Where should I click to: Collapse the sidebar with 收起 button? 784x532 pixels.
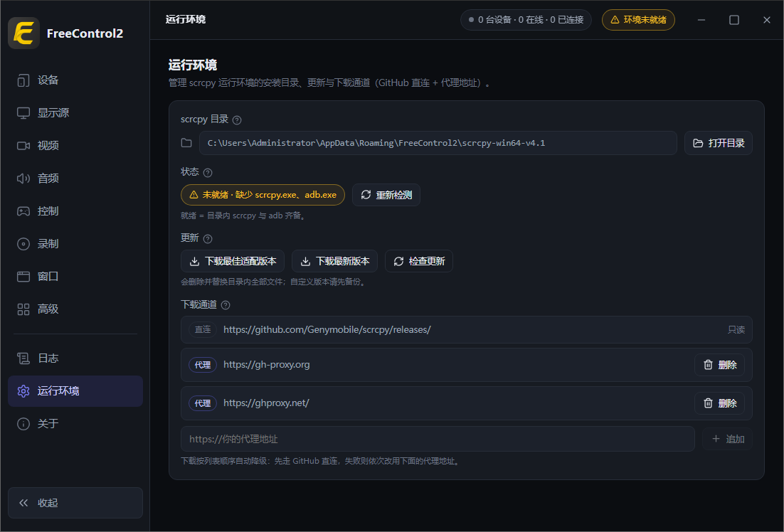pos(75,503)
